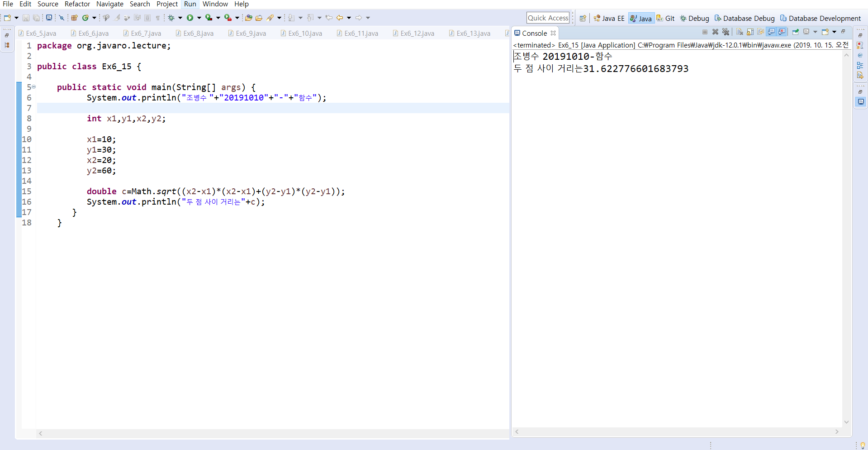The image size is (868, 450).
Task: Clear the Console output icon
Action: tap(740, 32)
